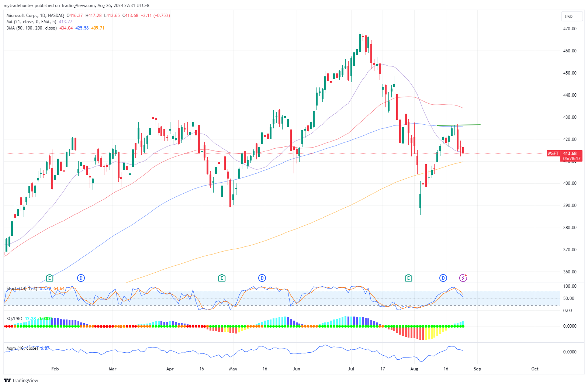This screenshot has height=387, width=588.
Task: Select the Microsoft Corp., 1D, NASDAQ legend title
Action: (x=35, y=15)
